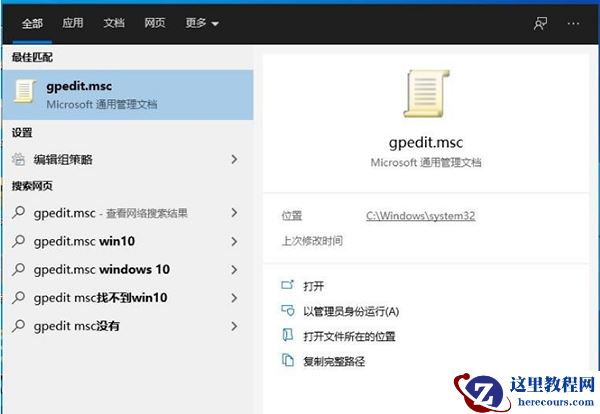Screen dimensions: 600x414
Task: Click the admin shield icon beside 以管理员身份运行(A)
Action: point(288,310)
